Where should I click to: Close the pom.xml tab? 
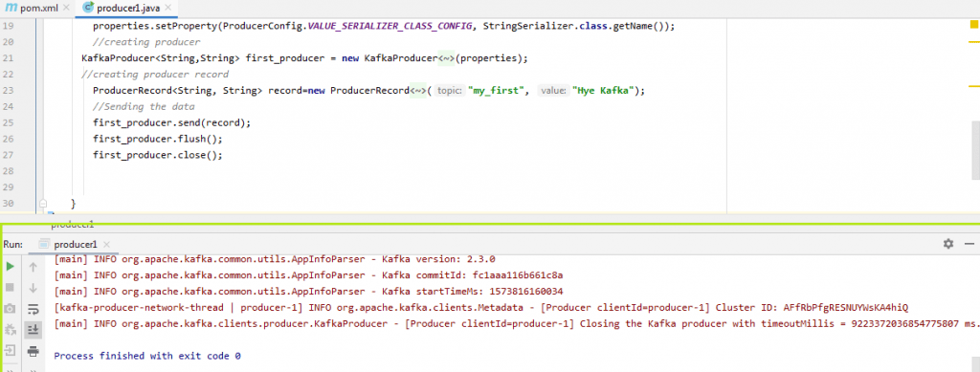click(66, 8)
